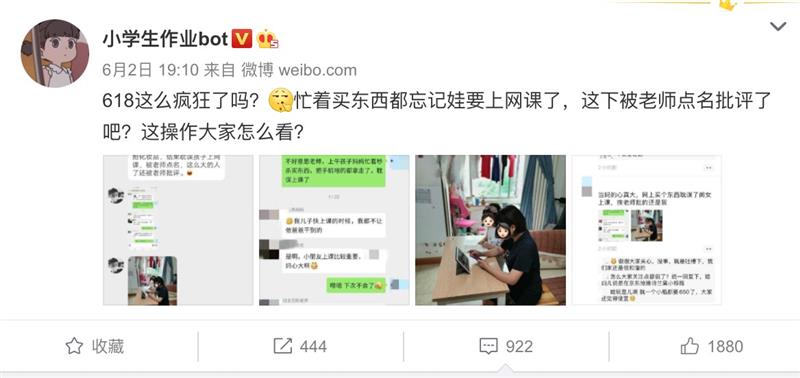This screenshot has width=800, height=378.
Task: Click the 小学生作业bot profile avatar
Action: [55, 54]
